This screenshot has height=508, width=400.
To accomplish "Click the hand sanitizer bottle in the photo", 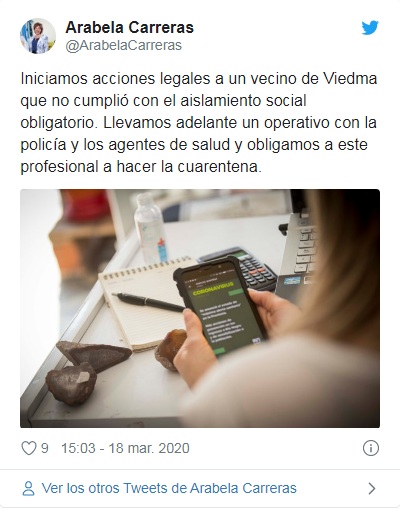I will point(150,228).
